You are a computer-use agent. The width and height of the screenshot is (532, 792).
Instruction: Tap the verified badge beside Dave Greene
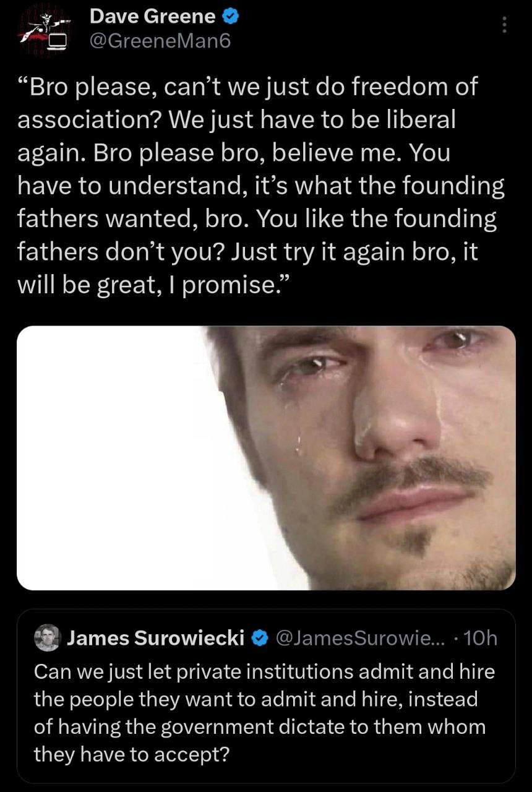pyautogui.click(x=226, y=17)
